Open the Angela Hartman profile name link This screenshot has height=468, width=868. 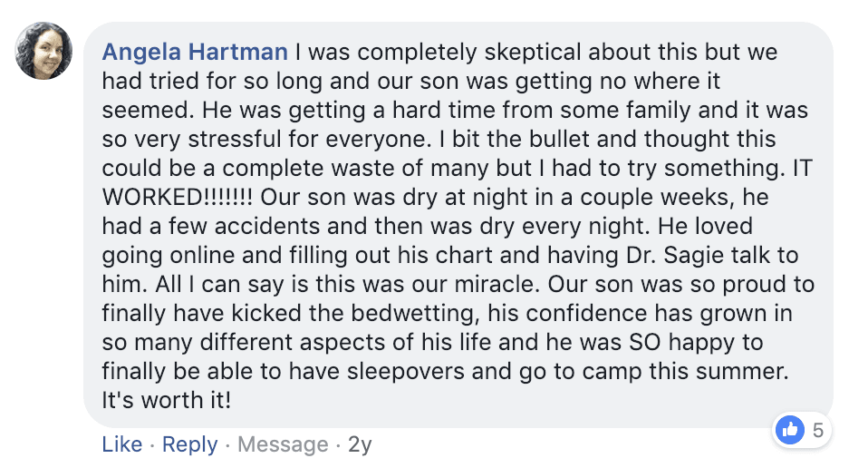(x=196, y=52)
